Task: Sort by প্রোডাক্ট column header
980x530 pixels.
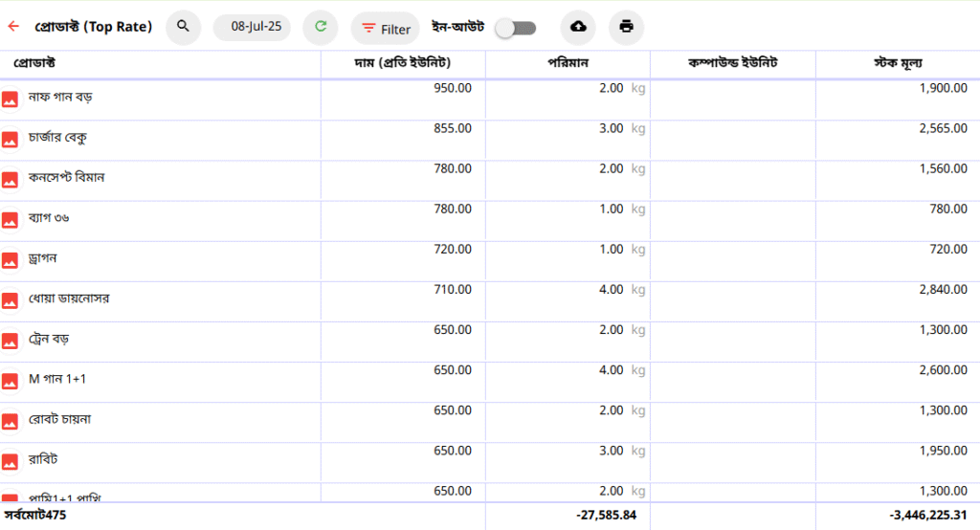Action: (35, 63)
